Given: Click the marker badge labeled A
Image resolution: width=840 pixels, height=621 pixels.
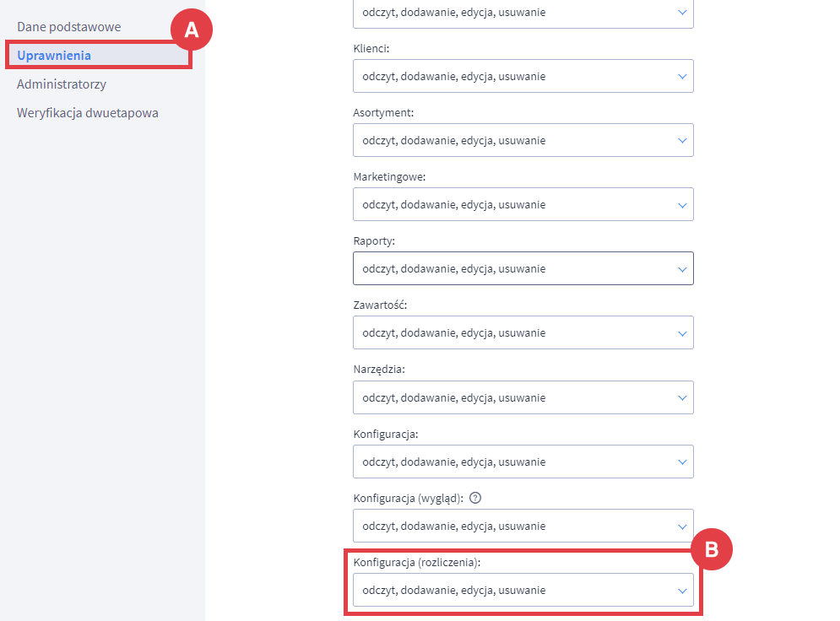Looking at the screenshot, I should 192,28.
